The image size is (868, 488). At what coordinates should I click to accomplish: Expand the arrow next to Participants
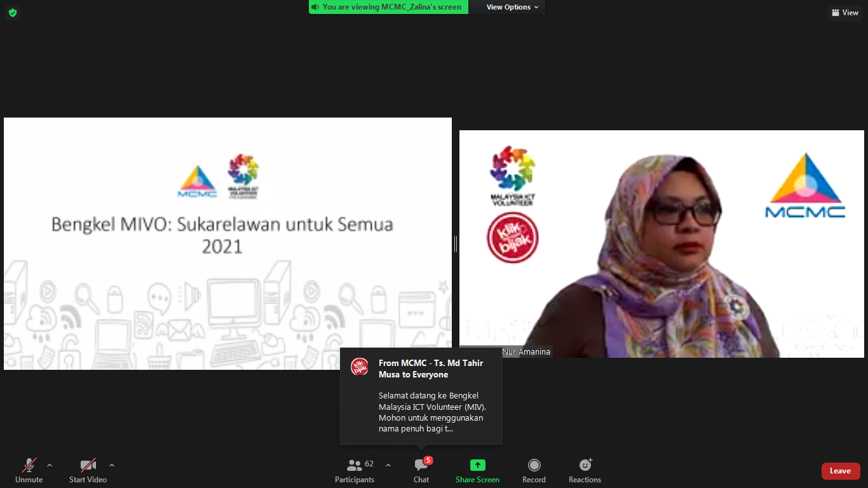[388, 465]
